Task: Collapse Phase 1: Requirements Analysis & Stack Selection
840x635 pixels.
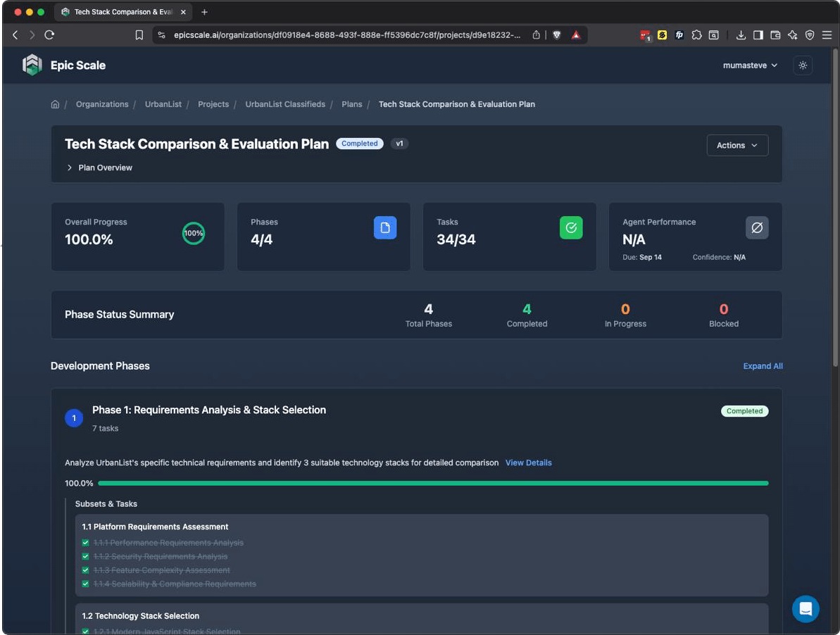Action: tap(209, 410)
